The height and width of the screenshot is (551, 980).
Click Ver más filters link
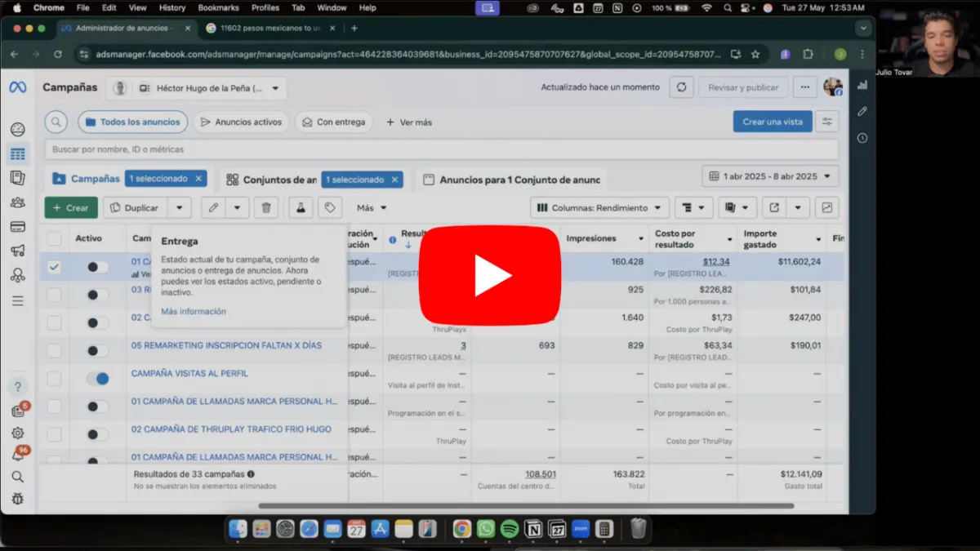[x=409, y=122]
